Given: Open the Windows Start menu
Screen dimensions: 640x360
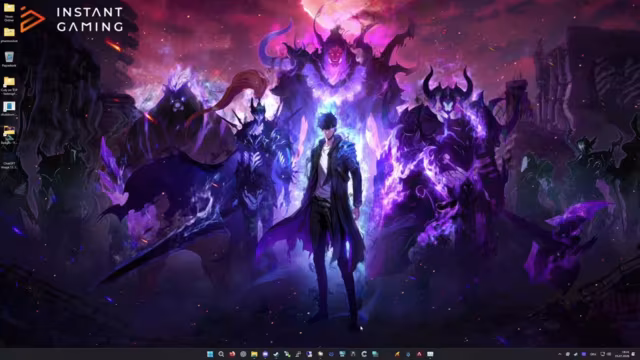Looking at the screenshot, I should pyautogui.click(x=210, y=354).
